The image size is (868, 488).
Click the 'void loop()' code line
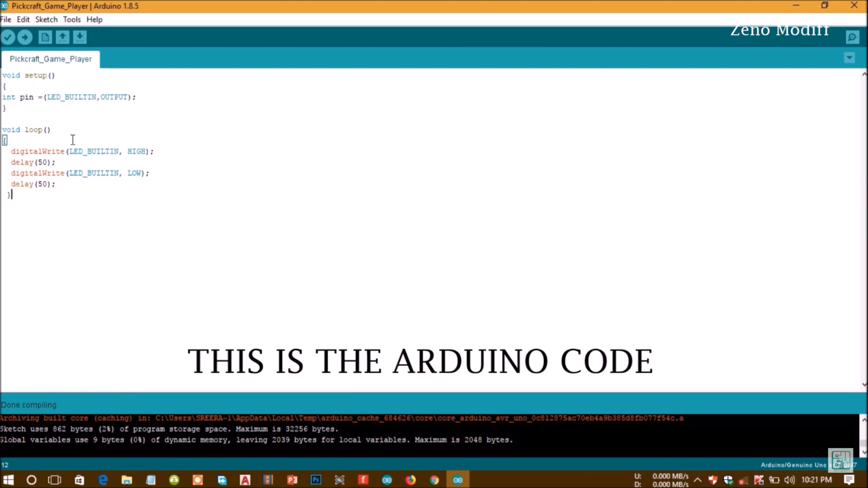26,130
